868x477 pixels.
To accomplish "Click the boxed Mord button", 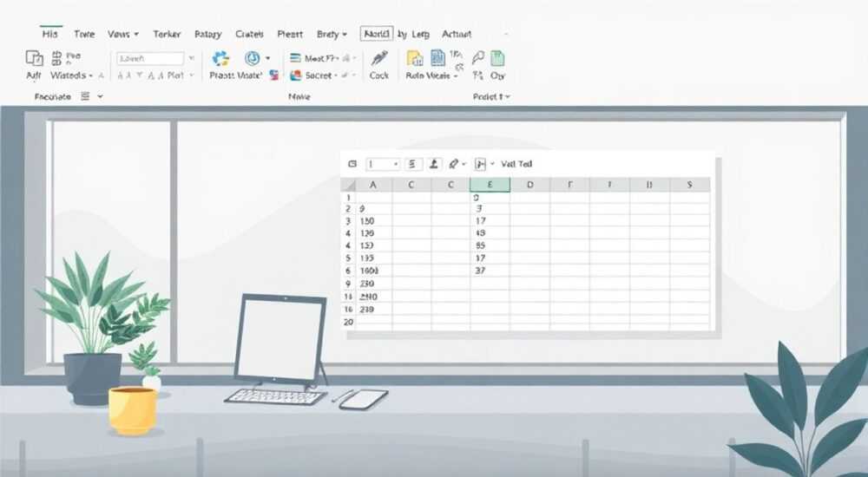I will (377, 34).
